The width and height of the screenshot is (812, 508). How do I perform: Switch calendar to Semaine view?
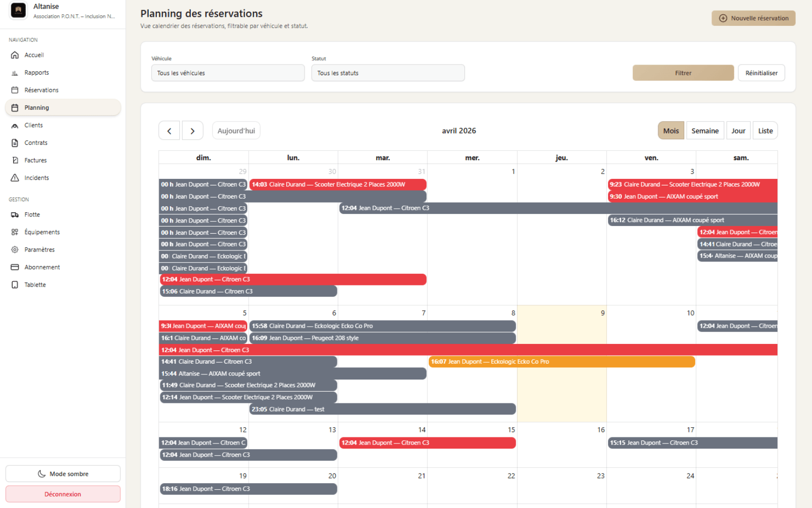point(705,131)
